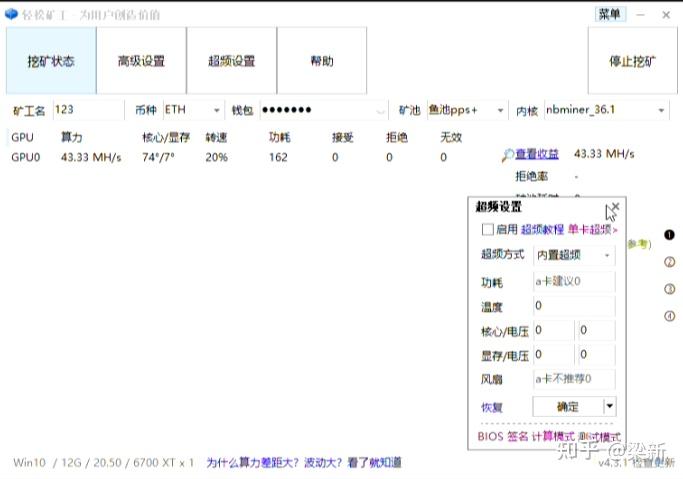Open link 为什么算力差距大？波动大？看了就知道
This screenshot has width=683, height=479.
(x=304, y=462)
